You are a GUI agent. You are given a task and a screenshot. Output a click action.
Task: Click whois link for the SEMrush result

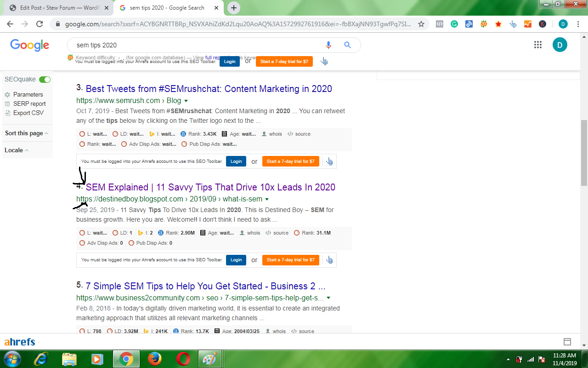click(275, 134)
